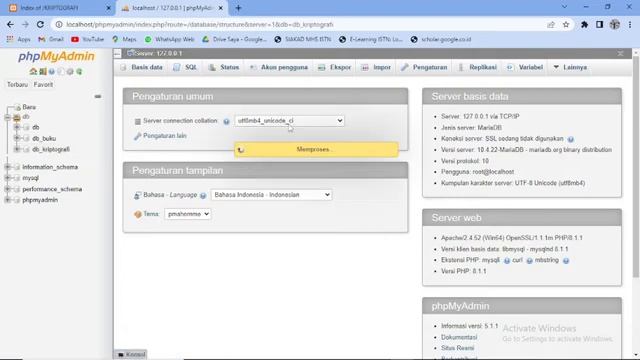This screenshot has width=640, height=360.
Task: Click help icon next to SSL connection info
Action: coord(571,139)
